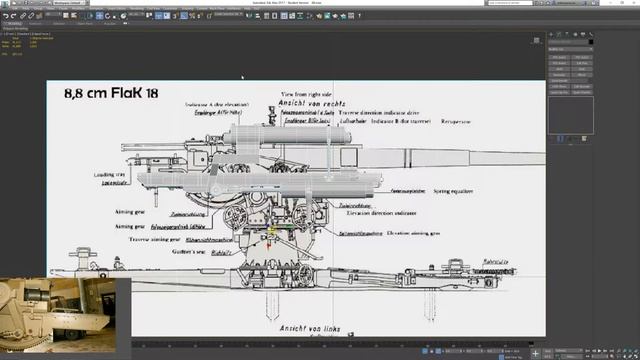Open the selection filter dropdown

pyautogui.click(x=53, y=14)
